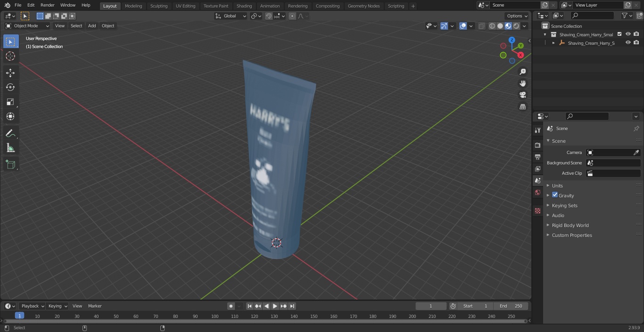Switch to rendered viewport shading
The image size is (644, 332).
pyautogui.click(x=516, y=26)
